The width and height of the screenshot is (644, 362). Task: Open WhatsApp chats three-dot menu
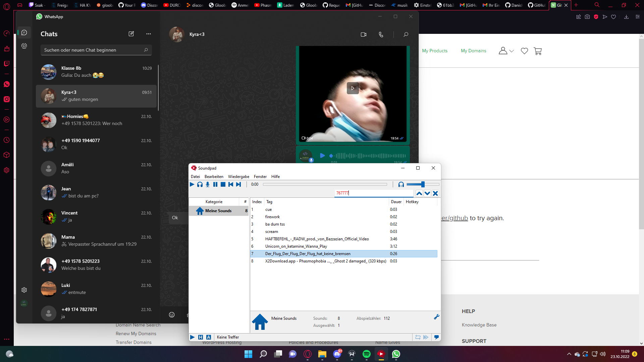pyautogui.click(x=149, y=34)
